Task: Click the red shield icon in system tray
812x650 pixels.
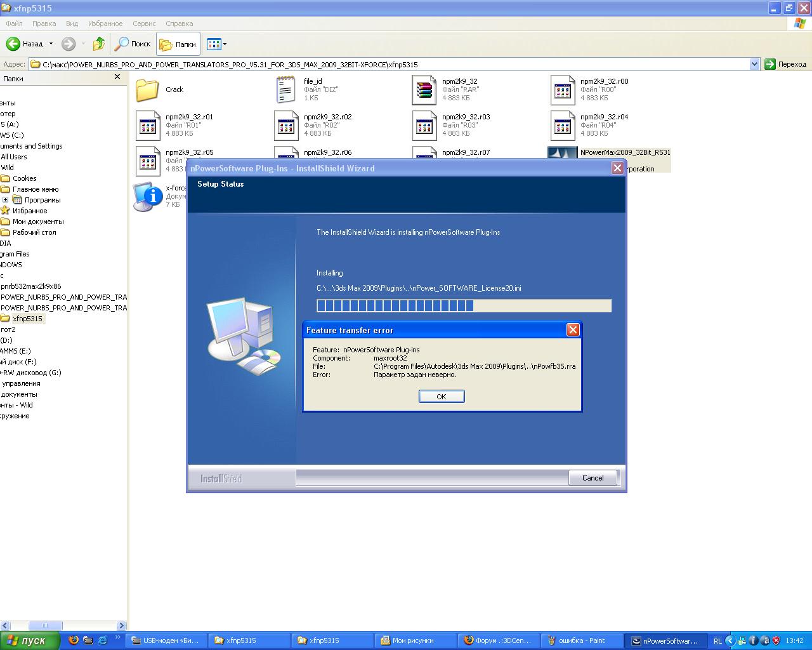Action: (x=775, y=641)
